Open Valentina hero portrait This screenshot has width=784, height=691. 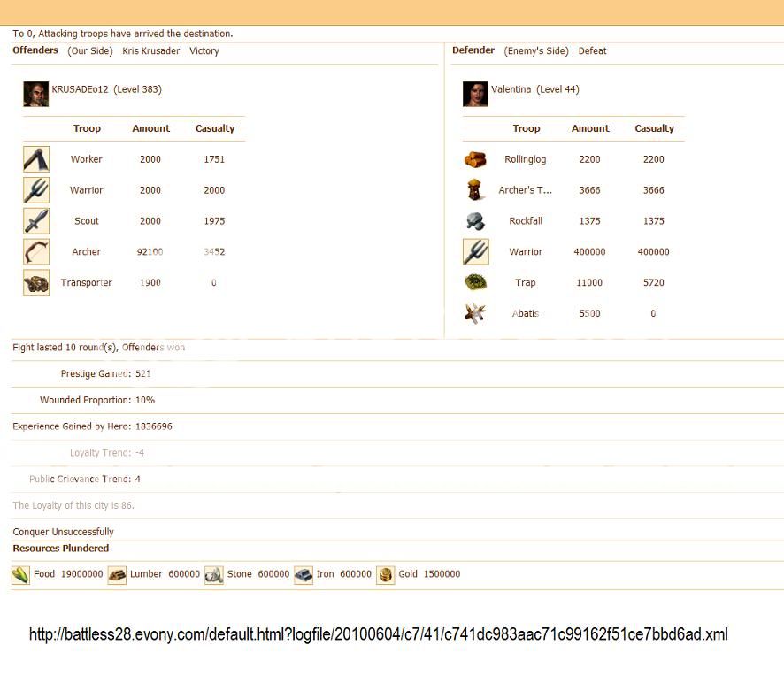tap(475, 94)
